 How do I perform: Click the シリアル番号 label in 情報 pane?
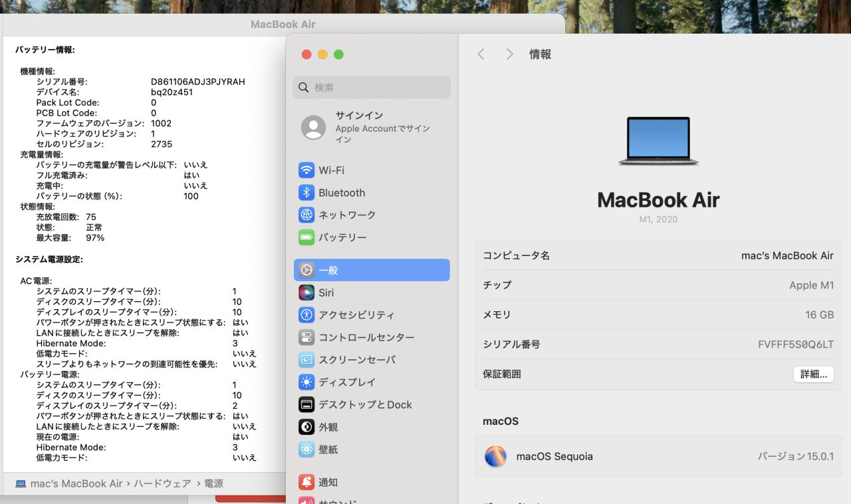pos(511,344)
